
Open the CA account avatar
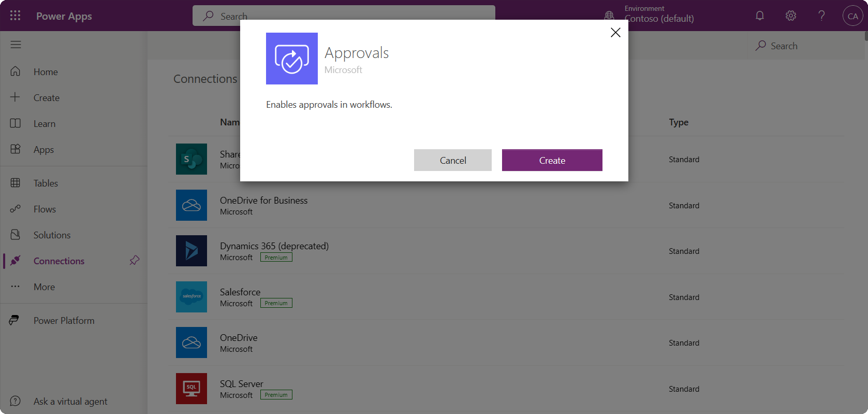852,16
